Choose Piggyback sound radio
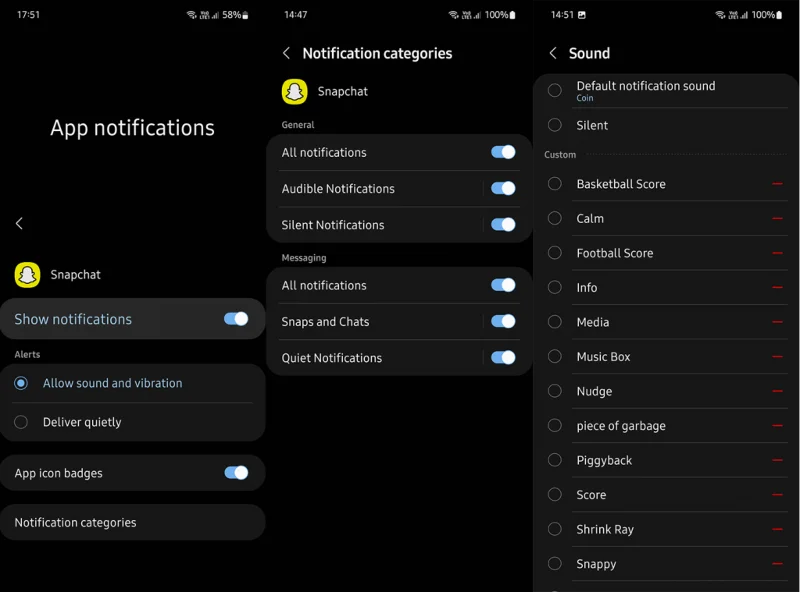800x592 pixels. [x=555, y=460]
